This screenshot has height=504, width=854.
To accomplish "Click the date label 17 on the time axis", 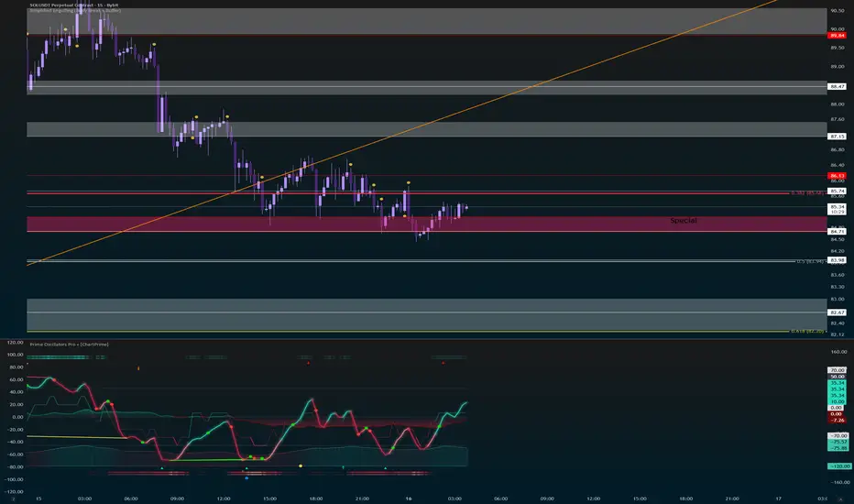I will (x=778, y=498).
